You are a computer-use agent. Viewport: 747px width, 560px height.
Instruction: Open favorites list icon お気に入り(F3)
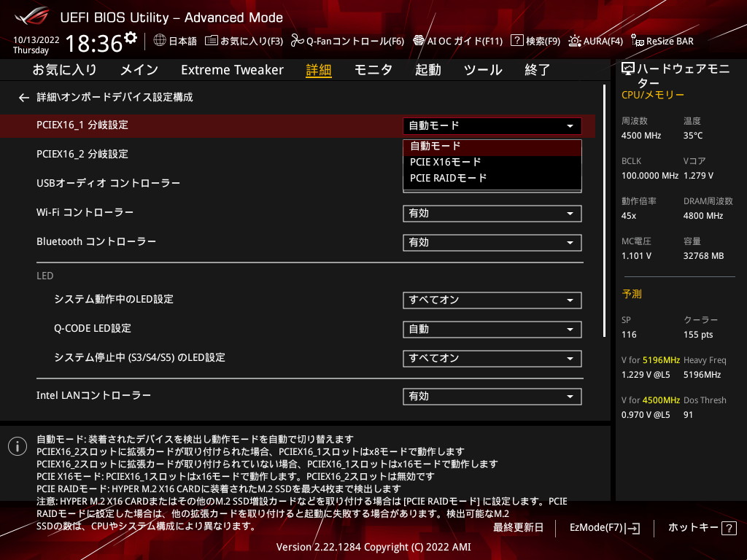click(x=211, y=41)
